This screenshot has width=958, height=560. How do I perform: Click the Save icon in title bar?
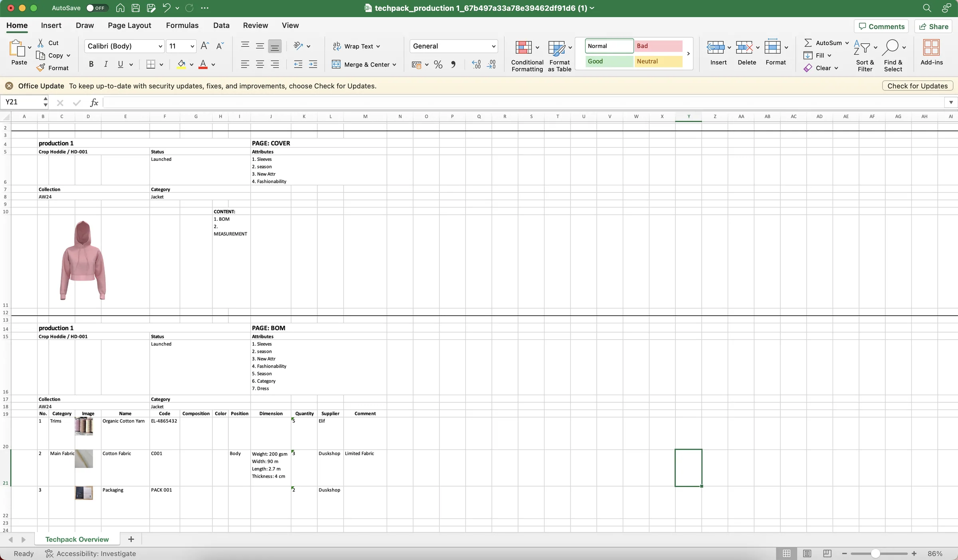click(x=136, y=8)
